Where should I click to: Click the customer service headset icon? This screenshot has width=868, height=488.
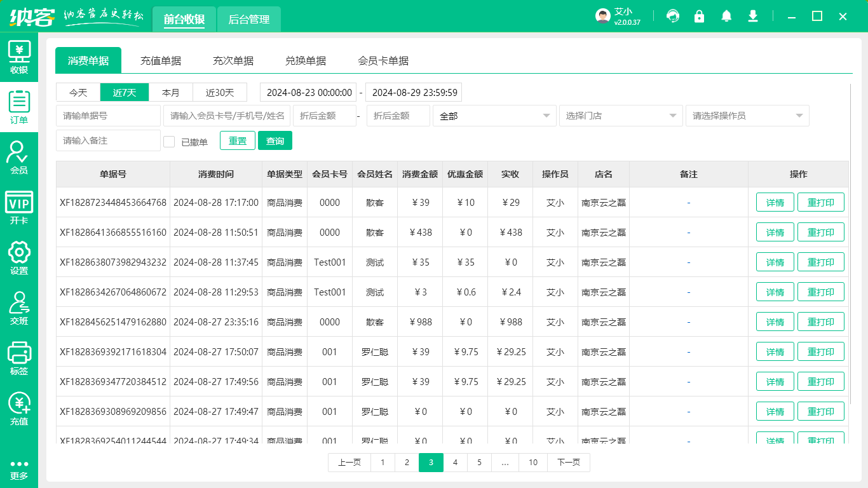point(673,16)
